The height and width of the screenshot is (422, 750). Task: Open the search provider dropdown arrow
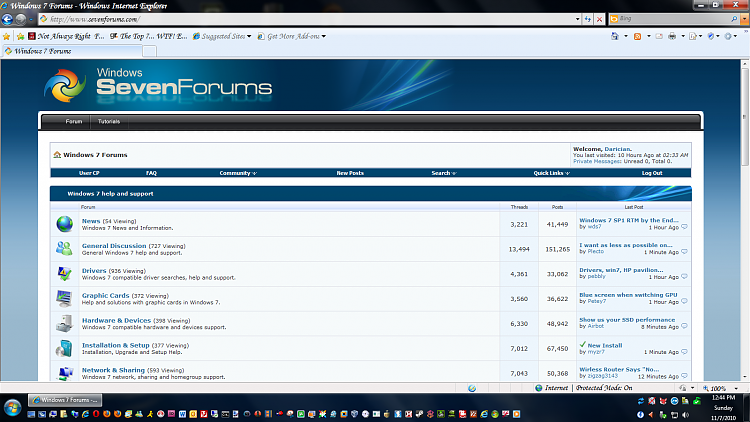[744, 19]
